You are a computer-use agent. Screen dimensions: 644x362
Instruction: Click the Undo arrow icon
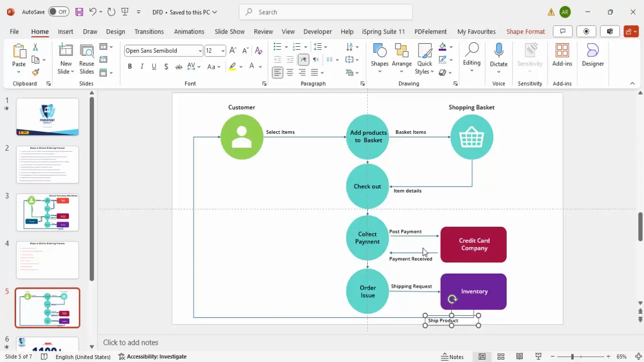[x=93, y=12]
